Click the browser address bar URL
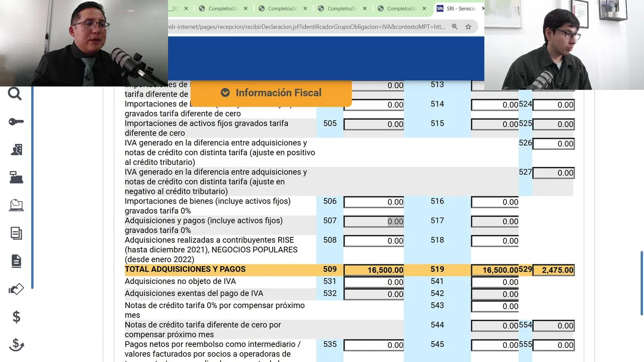The height and width of the screenshot is (362, 644). pyautogui.click(x=307, y=27)
